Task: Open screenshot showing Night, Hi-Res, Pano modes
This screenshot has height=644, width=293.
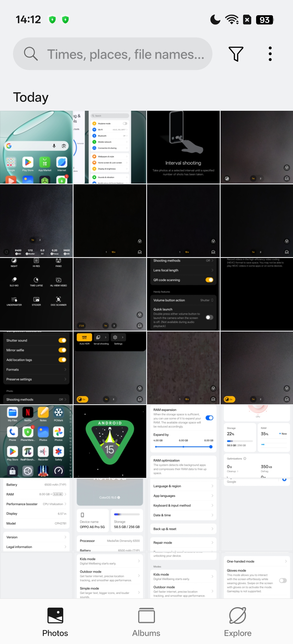Action: 36,294
